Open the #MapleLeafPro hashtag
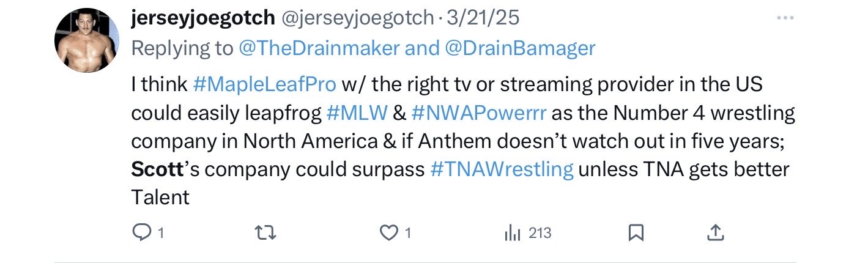This screenshot has width=868, height=263. [x=264, y=84]
